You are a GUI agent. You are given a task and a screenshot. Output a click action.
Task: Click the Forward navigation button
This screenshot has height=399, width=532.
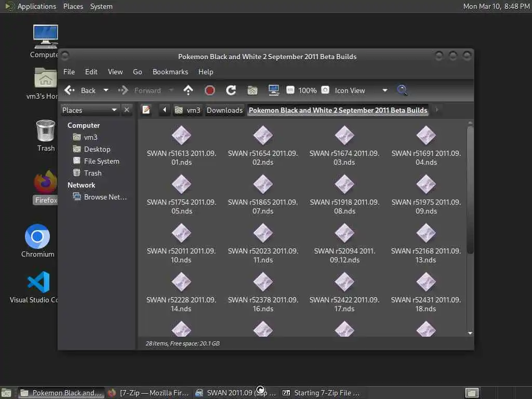click(140, 90)
